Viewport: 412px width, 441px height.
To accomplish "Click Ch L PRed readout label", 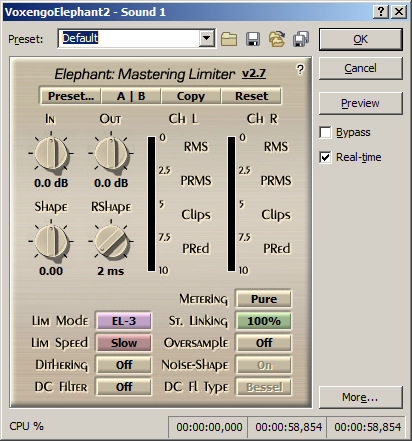I will pyautogui.click(x=196, y=249).
